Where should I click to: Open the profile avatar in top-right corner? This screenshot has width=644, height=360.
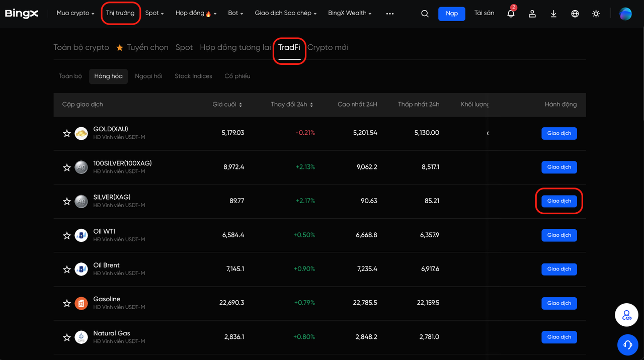[x=625, y=14]
